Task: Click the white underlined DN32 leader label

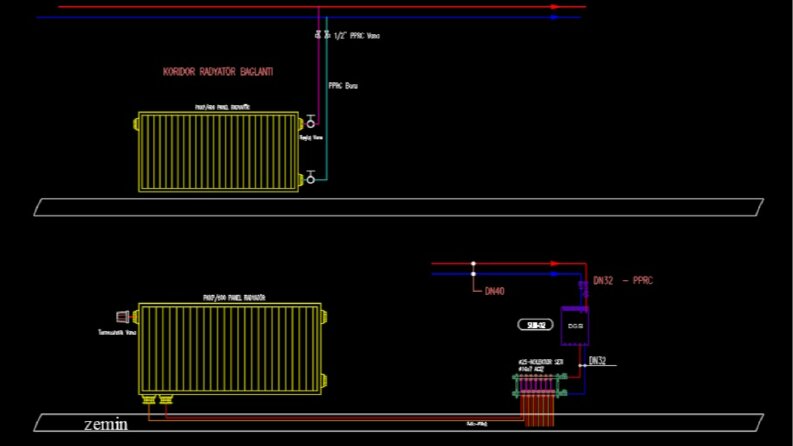Action: pos(597,361)
